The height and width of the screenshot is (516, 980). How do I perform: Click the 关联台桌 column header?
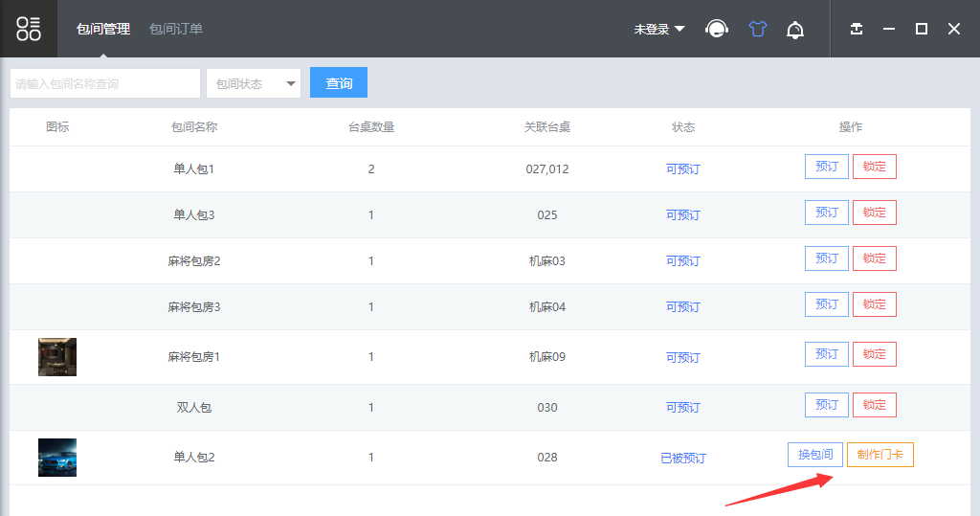coord(546,127)
